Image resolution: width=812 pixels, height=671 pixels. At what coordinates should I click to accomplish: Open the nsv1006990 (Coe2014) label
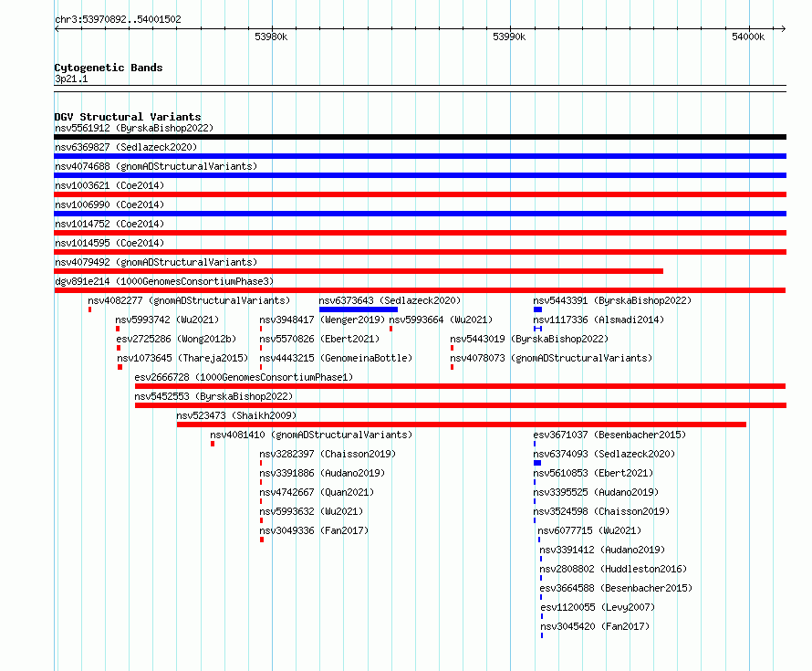click(x=109, y=204)
